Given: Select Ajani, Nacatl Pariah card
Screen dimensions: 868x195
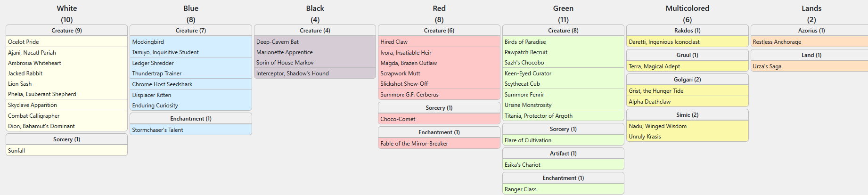Looking at the screenshot, I should 32,53.
